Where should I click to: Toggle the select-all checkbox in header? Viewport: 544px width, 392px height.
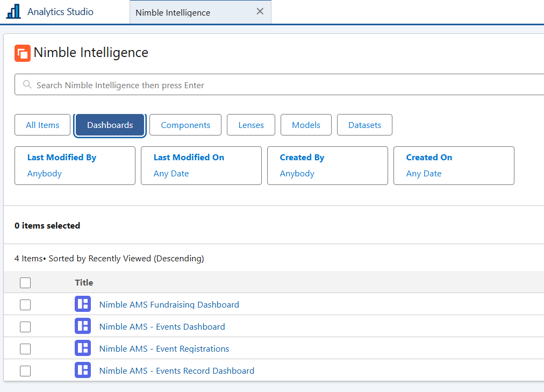[x=25, y=283]
